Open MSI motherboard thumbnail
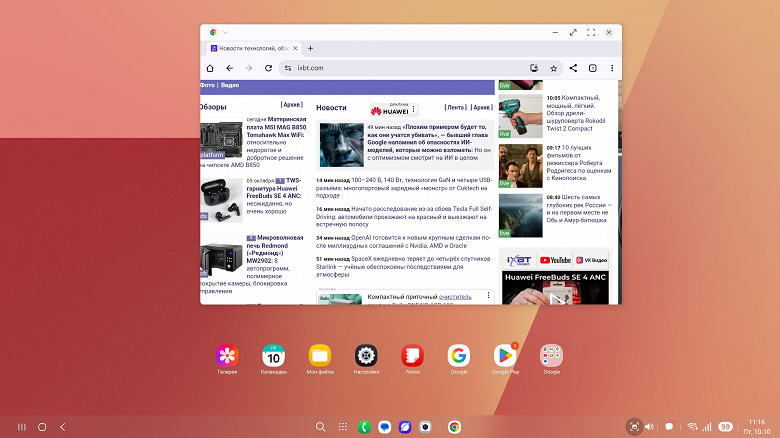The width and height of the screenshot is (780, 438). pos(221,140)
